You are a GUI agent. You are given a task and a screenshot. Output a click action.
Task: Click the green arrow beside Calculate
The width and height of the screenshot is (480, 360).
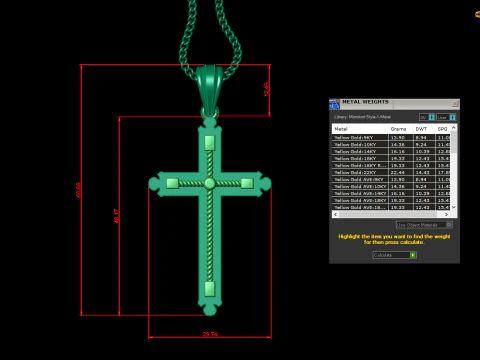413,255
